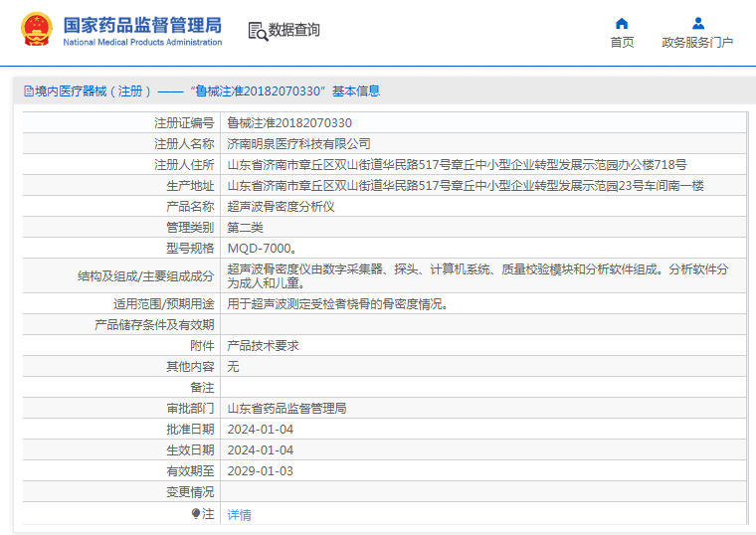Click the address ending 23号车间南一楼
The image size is (756, 535).
tap(466, 186)
